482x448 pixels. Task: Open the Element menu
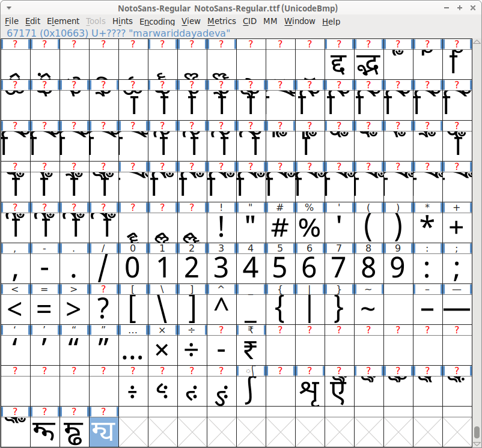[x=63, y=21]
